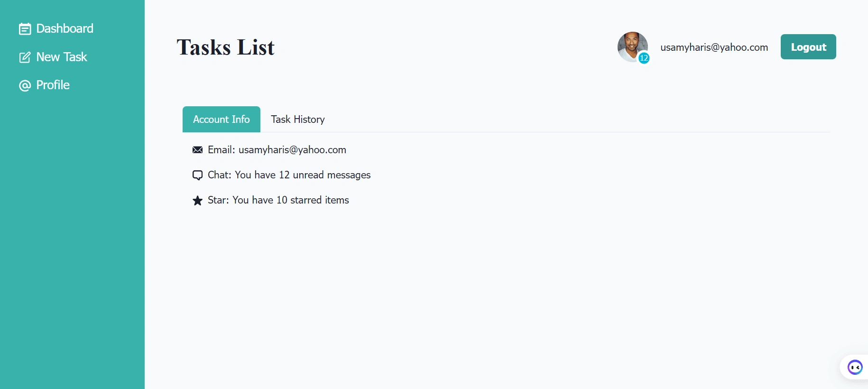Click the envelope icon beside Email
Viewport: 868px width, 389px height.
tap(197, 150)
